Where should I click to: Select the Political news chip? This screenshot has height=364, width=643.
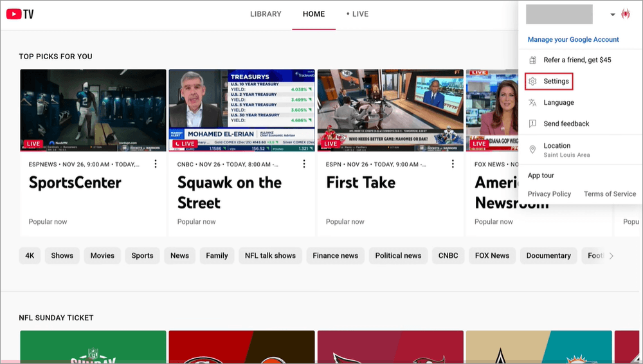[398, 256]
